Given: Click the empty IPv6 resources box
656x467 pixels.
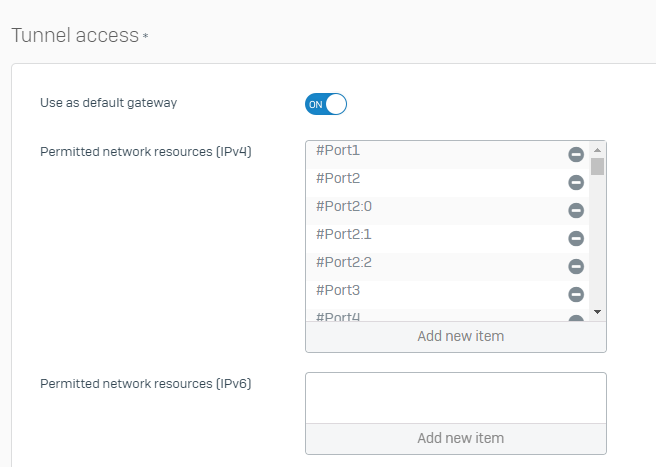Looking at the screenshot, I should 456,397.
